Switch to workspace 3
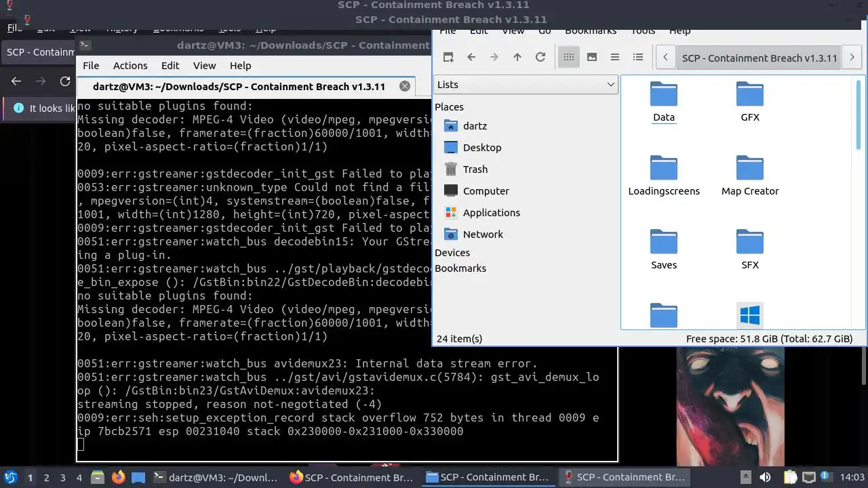 pyautogui.click(x=62, y=477)
